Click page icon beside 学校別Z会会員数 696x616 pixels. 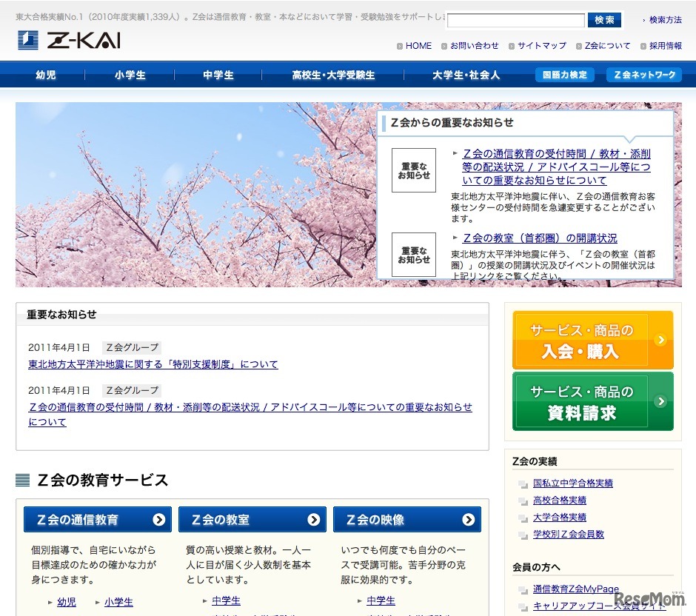[x=523, y=535]
